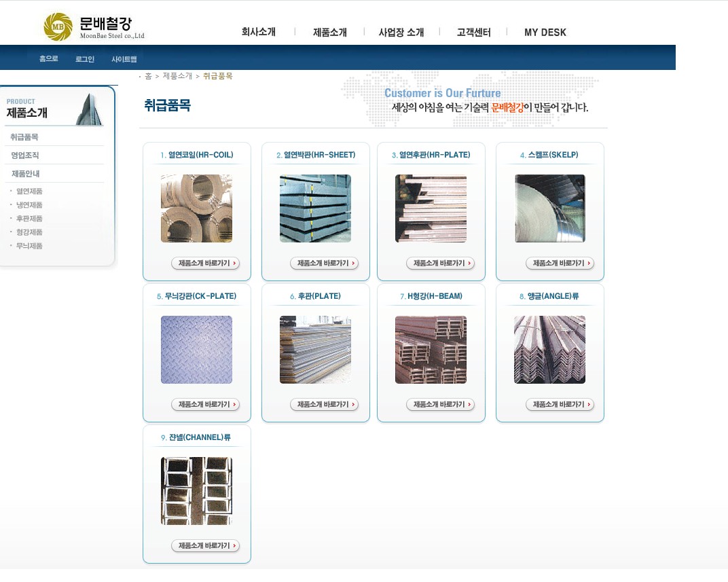Viewport: 728px width, 582px height.
Task: Click the title 7. H형강(H-BEAM)
Action: point(431,296)
